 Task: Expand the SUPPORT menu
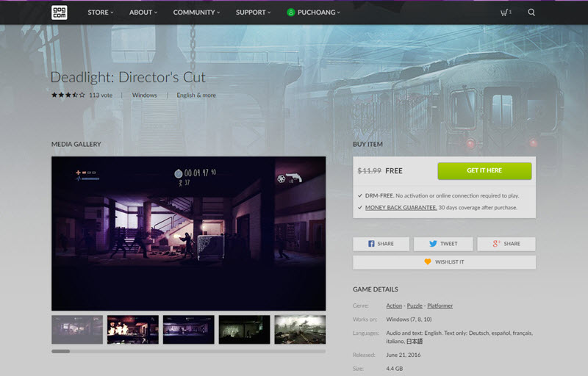click(253, 12)
